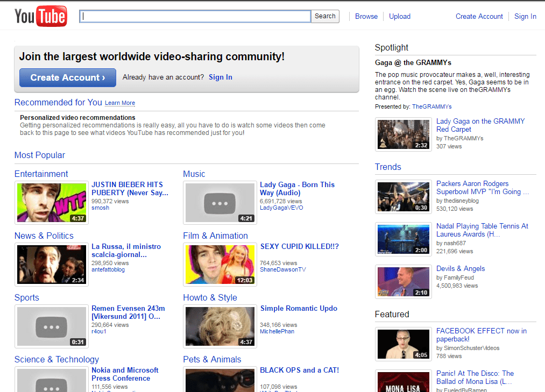Open the Entertainment category
Viewport: 545px width, 392px height.
click(41, 174)
